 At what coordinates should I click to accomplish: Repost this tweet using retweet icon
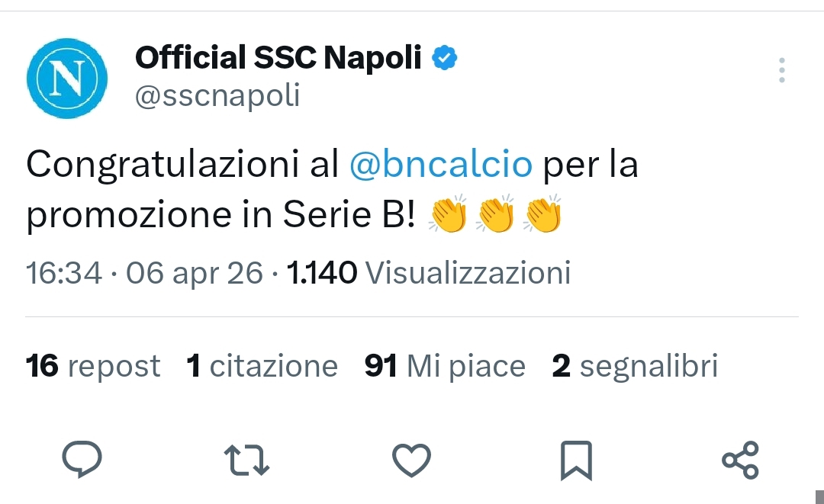coord(247,461)
